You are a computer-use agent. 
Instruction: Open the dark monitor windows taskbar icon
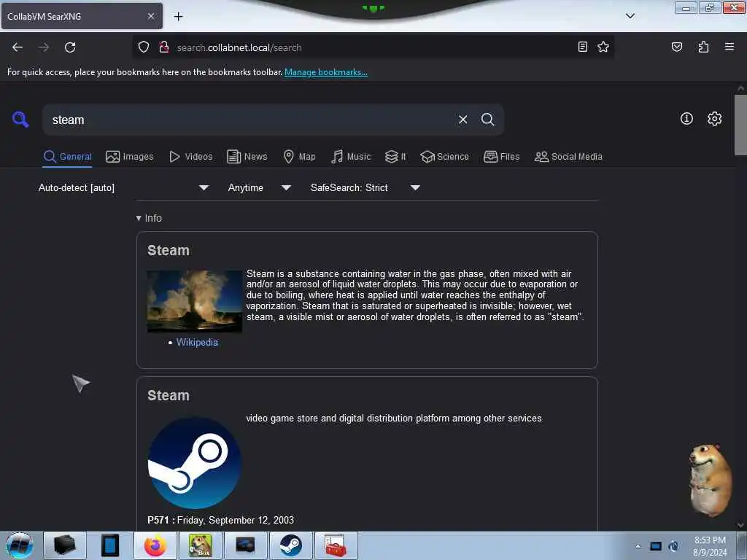[x=245, y=545]
